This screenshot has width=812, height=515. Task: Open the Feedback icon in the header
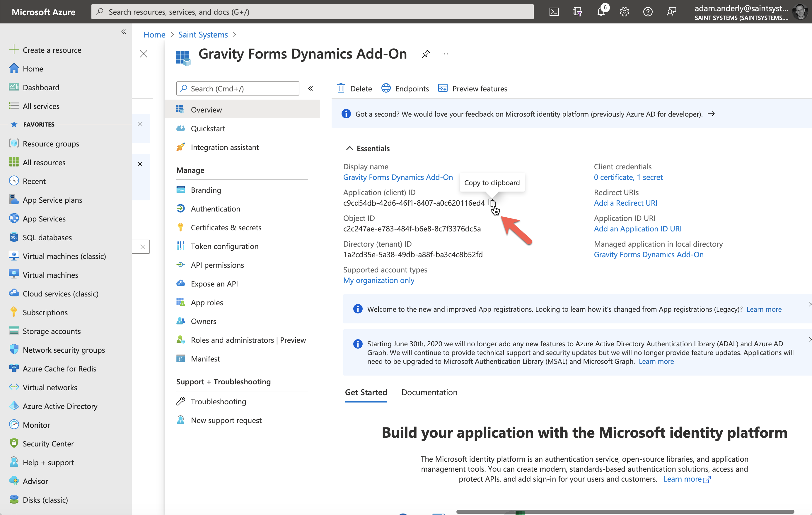(671, 12)
